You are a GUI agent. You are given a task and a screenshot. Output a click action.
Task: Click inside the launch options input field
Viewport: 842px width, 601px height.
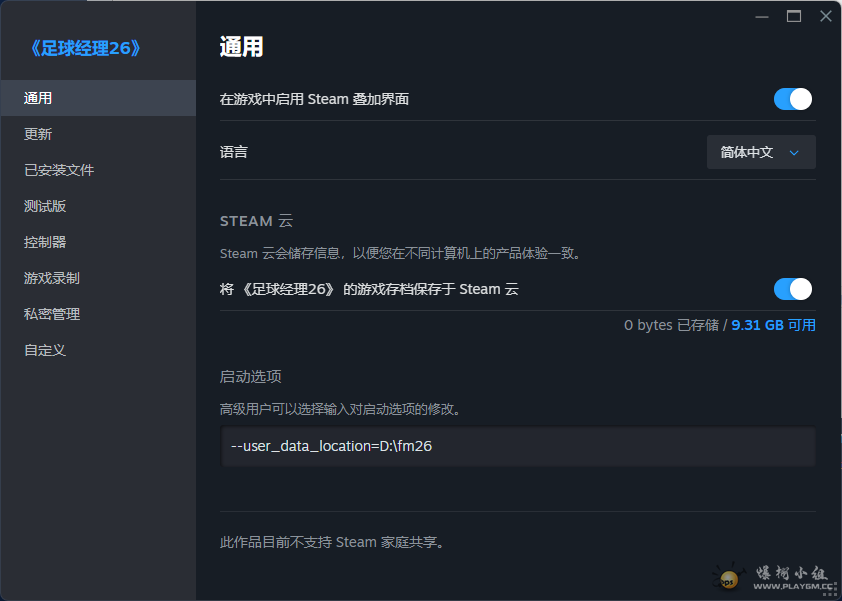click(x=516, y=446)
